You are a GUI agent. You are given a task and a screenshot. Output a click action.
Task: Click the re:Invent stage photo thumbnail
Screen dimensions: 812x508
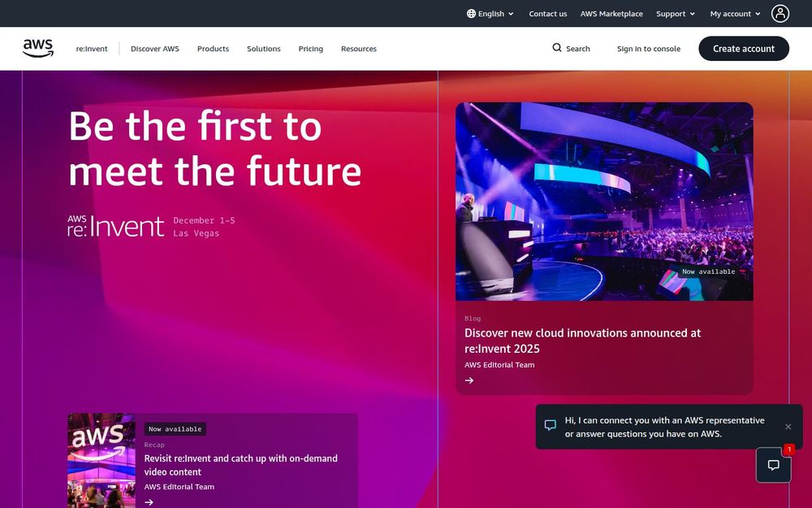(x=604, y=202)
